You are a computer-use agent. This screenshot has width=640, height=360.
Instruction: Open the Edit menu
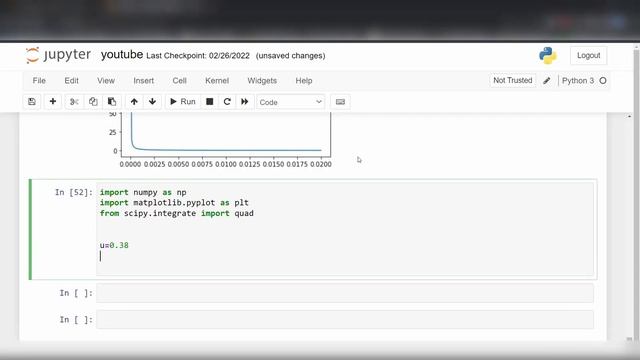point(71,81)
